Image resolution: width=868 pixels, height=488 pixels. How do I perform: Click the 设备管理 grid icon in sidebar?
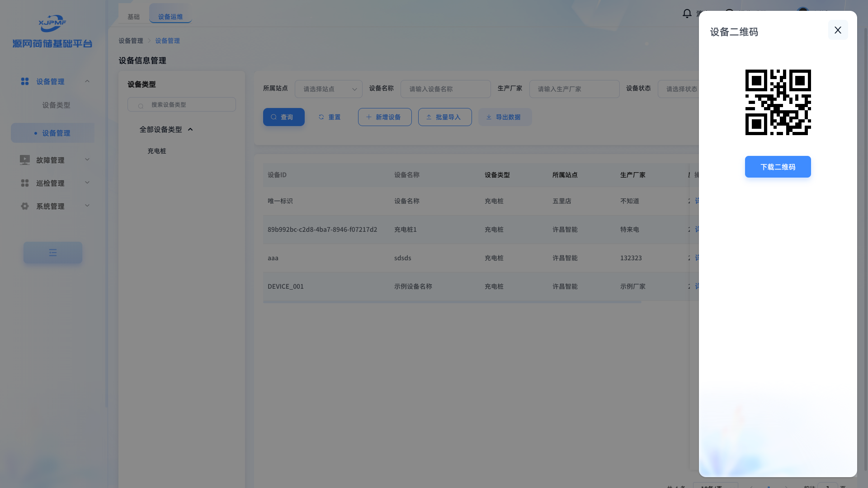click(25, 81)
